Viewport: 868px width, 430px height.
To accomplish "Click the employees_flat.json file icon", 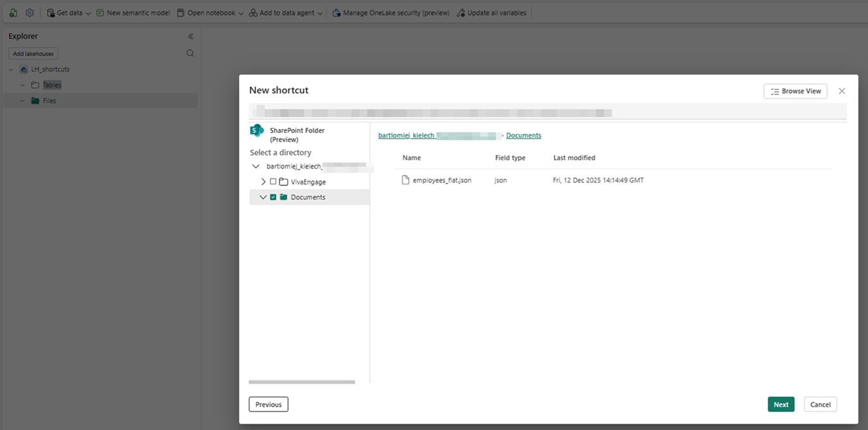I will pos(405,180).
